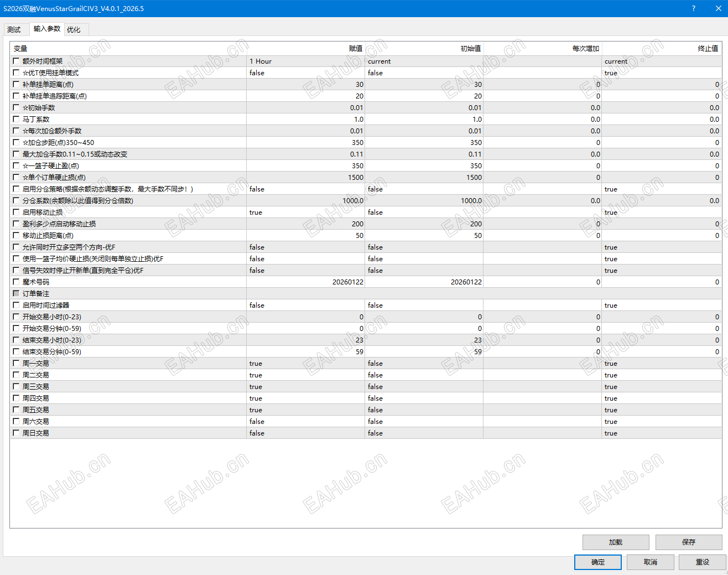
Task: Select 赋值 value 23 for 结束交易小时(0-23)
Action: point(305,340)
